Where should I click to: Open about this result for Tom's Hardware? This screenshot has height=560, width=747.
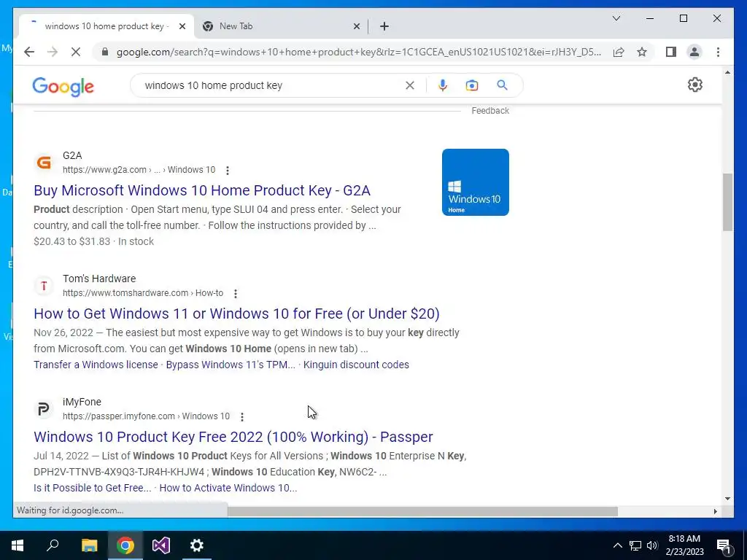tap(236, 293)
